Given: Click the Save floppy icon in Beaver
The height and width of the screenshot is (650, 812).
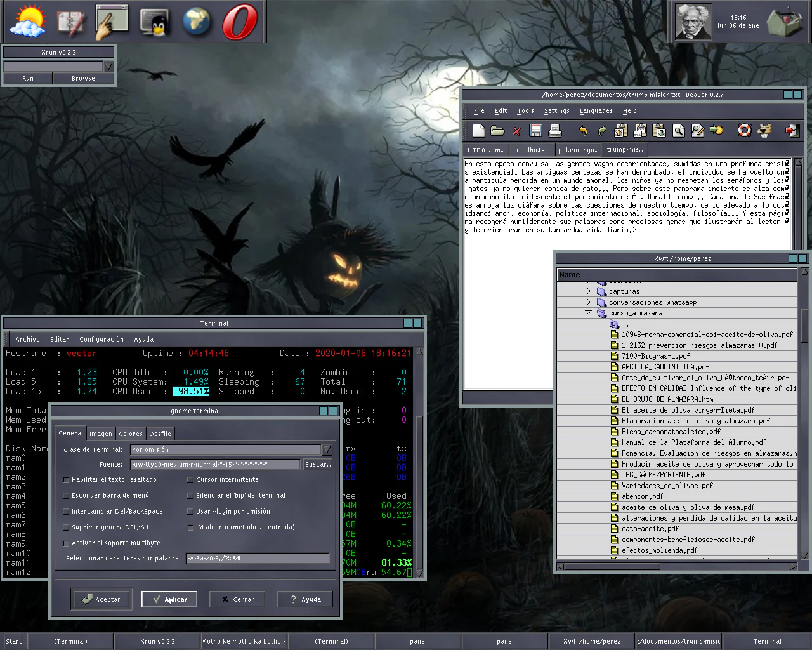Looking at the screenshot, I should [x=535, y=131].
